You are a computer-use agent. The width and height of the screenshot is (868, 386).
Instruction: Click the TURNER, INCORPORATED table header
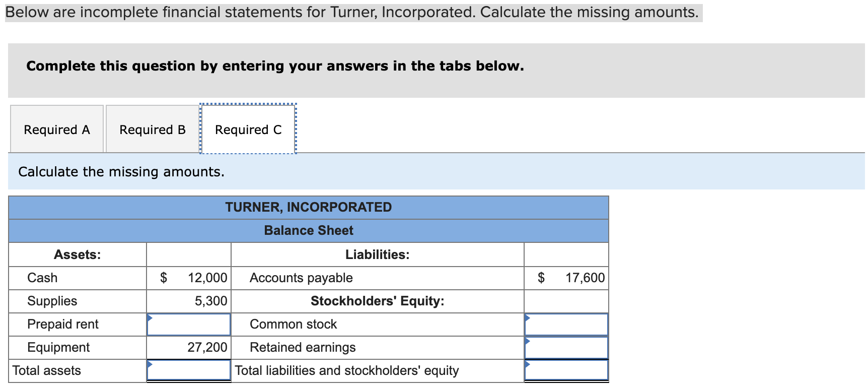coord(308,207)
